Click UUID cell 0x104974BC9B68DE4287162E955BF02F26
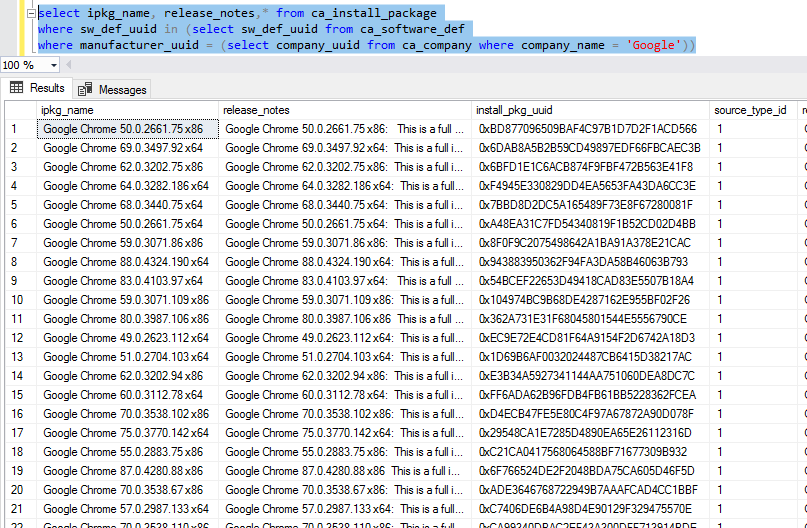The height and width of the screenshot is (528, 807). (x=590, y=300)
